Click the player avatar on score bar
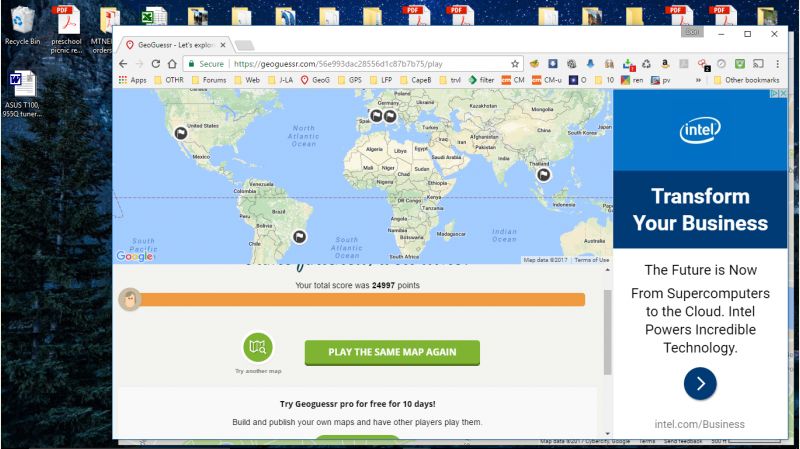The width and height of the screenshot is (800, 449). [130, 300]
